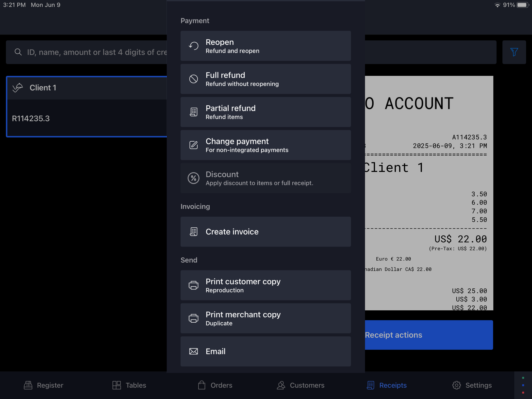Click the colored status dots indicator
The width and height of the screenshot is (532, 399).
(523, 385)
